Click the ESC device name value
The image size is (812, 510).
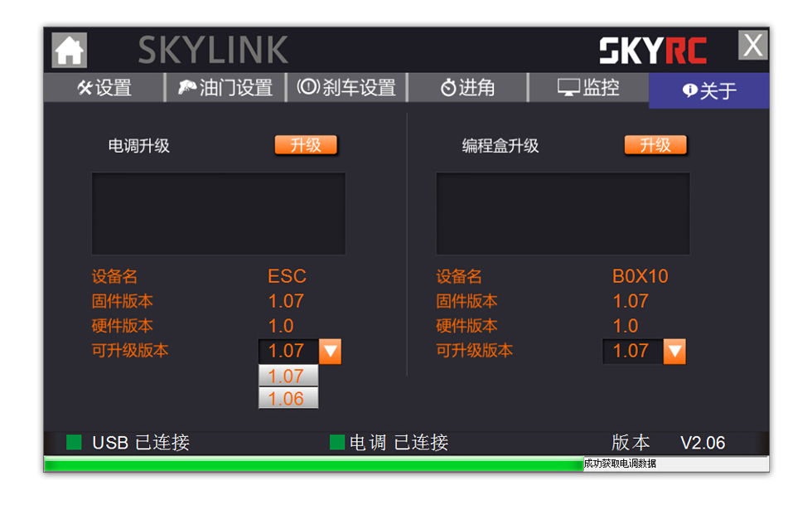287,276
